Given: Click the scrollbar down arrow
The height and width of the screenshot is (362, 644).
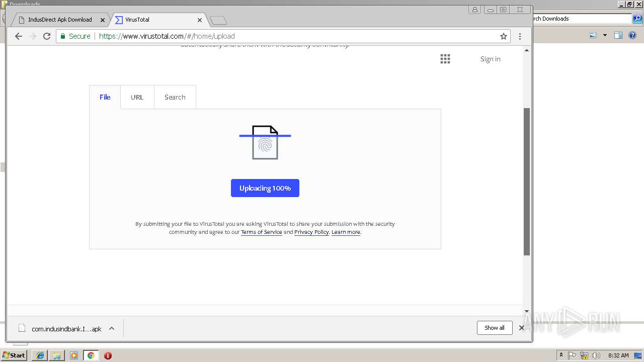Looking at the screenshot, I should pos(527,311).
